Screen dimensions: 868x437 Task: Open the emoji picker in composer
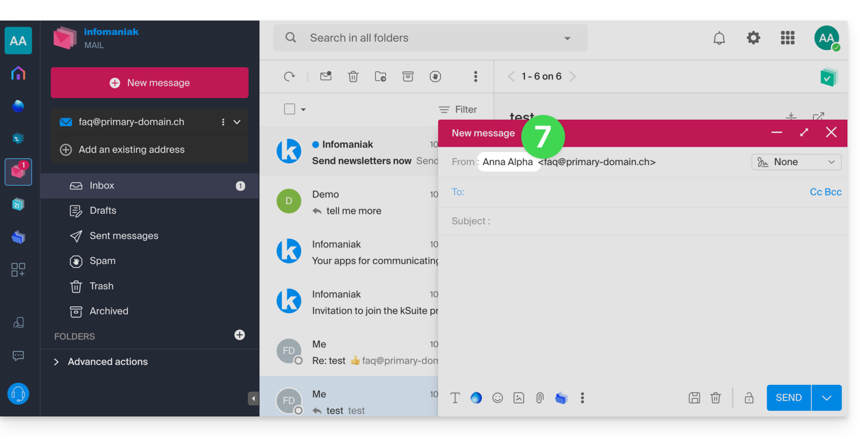(x=498, y=398)
